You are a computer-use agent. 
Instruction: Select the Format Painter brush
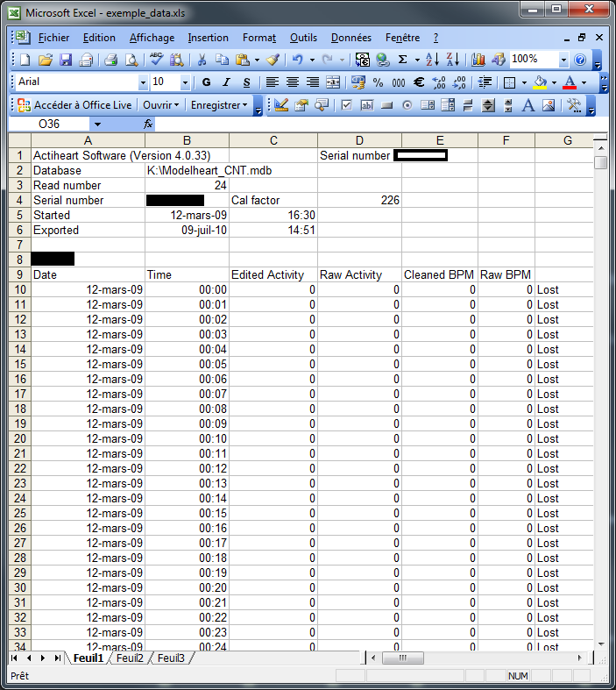point(273,60)
